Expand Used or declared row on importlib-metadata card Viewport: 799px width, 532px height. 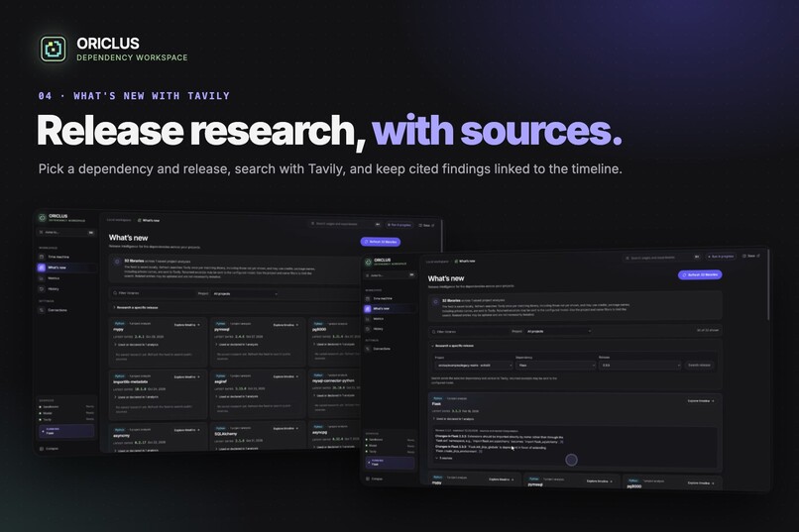pos(136,397)
